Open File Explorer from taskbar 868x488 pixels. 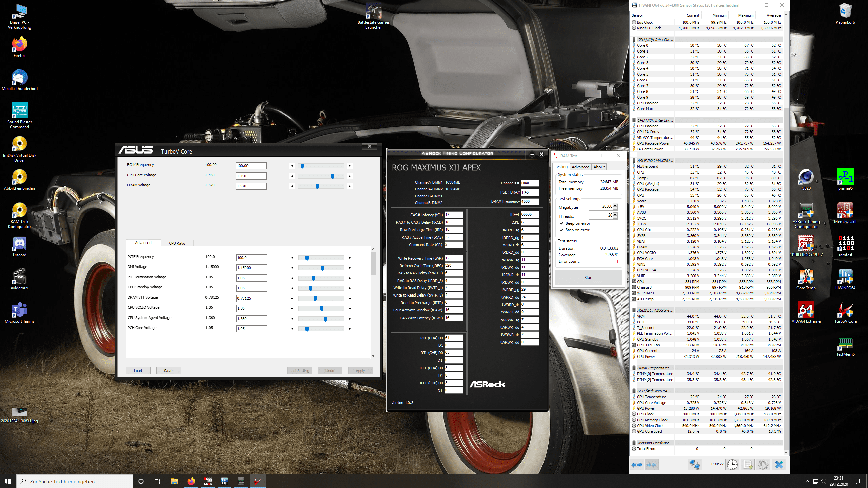[x=174, y=481]
